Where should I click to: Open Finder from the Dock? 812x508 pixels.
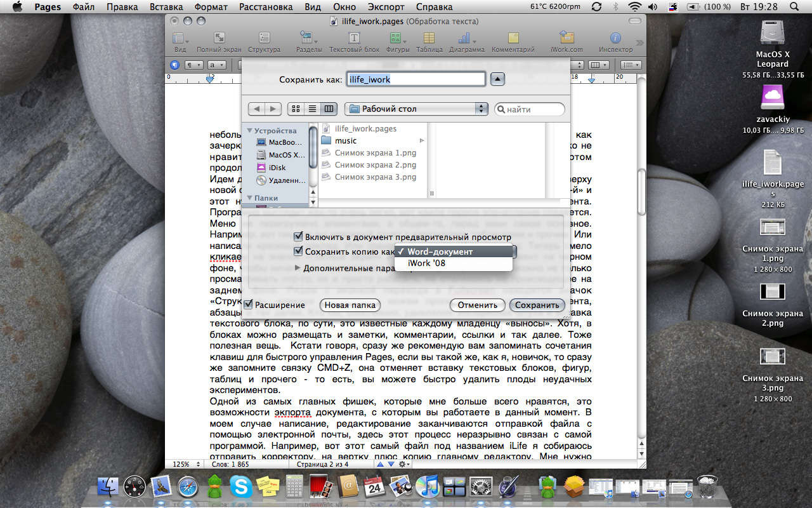(x=108, y=487)
